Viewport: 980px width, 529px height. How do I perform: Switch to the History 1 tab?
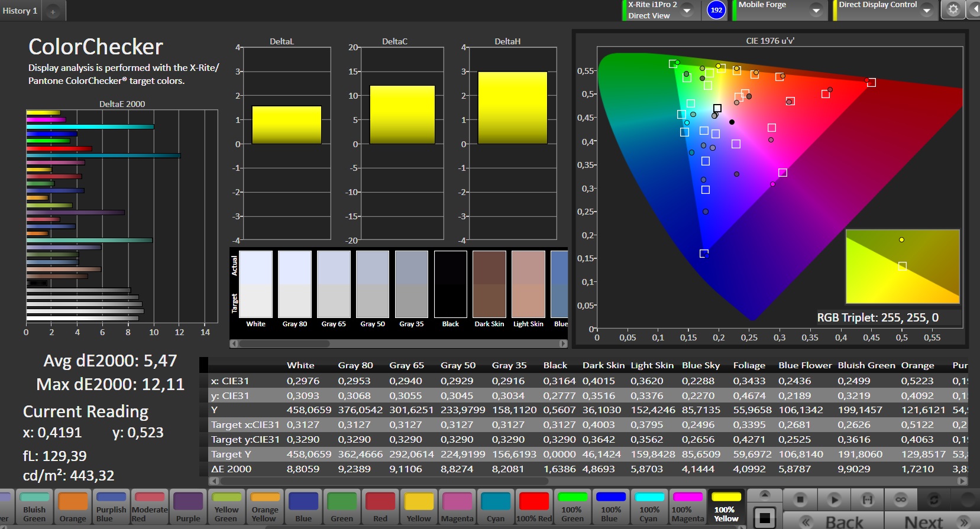point(20,11)
